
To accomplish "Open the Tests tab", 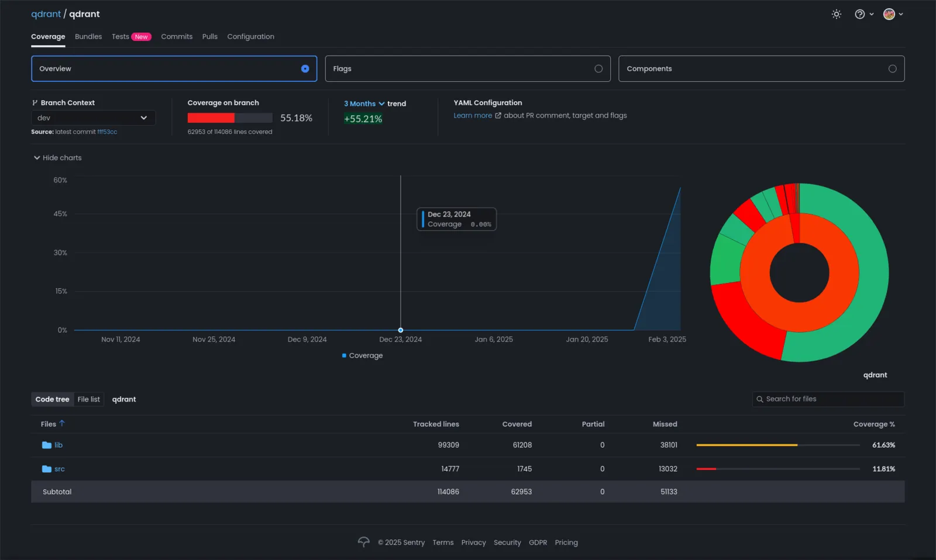I will [x=121, y=36].
